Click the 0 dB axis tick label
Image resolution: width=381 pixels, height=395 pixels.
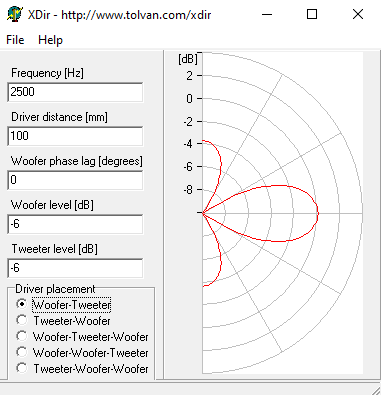pos(189,99)
